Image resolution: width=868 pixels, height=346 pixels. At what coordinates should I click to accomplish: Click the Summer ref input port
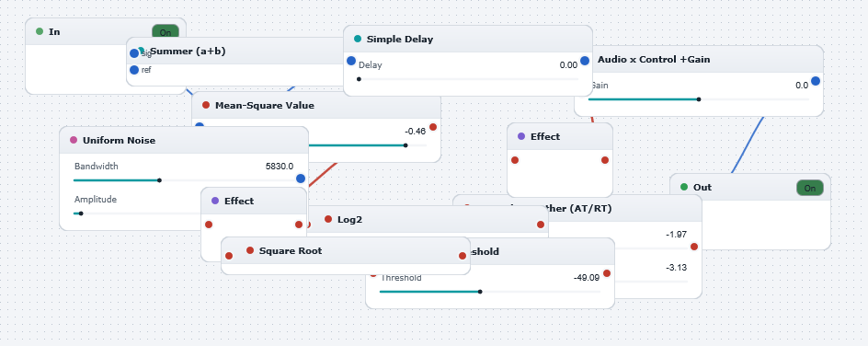[x=134, y=70]
